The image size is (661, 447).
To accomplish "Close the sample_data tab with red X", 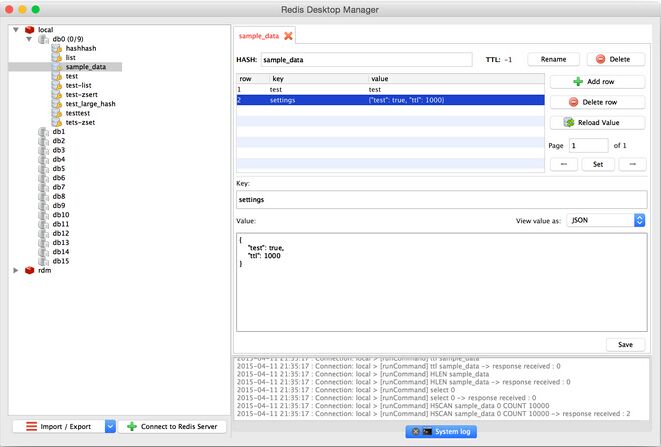I will [288, 36].
